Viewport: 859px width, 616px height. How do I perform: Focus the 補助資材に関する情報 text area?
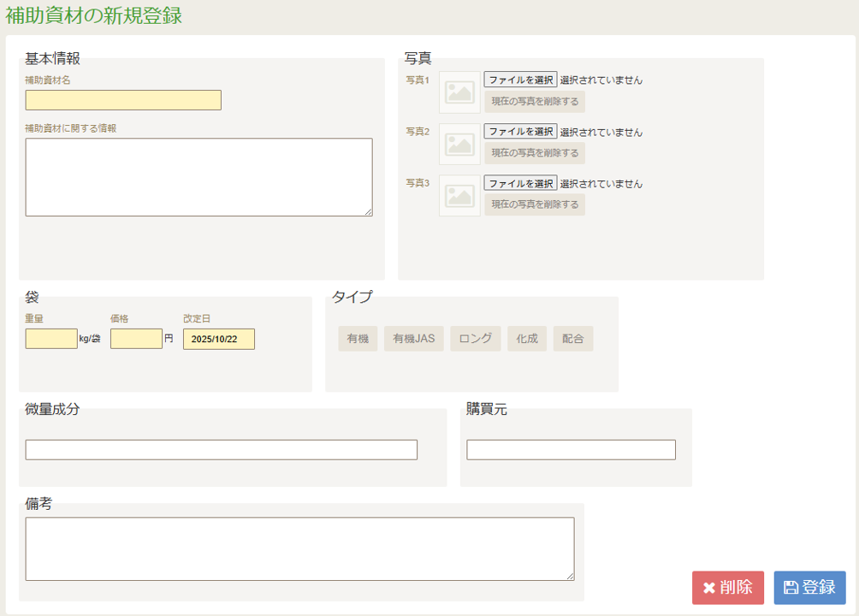(198, 177)
